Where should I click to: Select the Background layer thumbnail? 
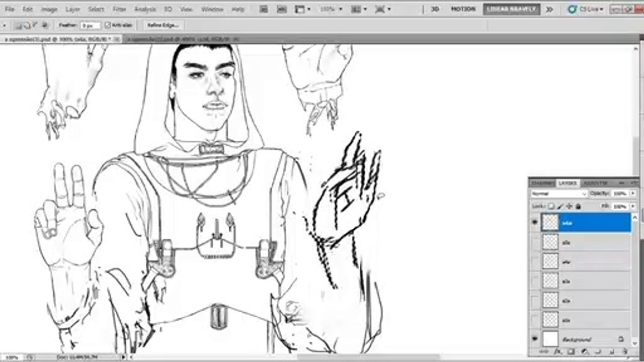click(x=550, y=339)
